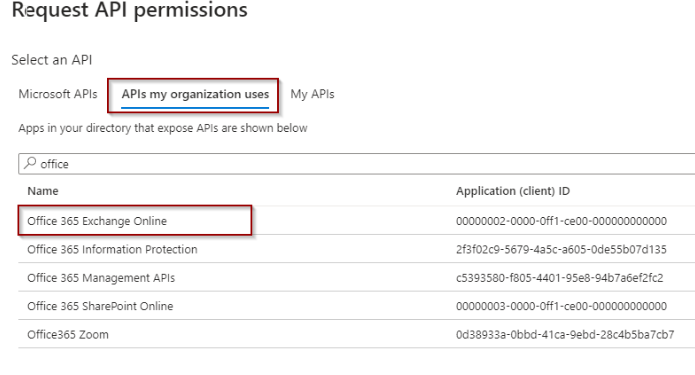Viewport: 695px width, 375px height.
Task: Click the magnifier icon in search box
Action: pyautogui.click(x=30, y=163)
